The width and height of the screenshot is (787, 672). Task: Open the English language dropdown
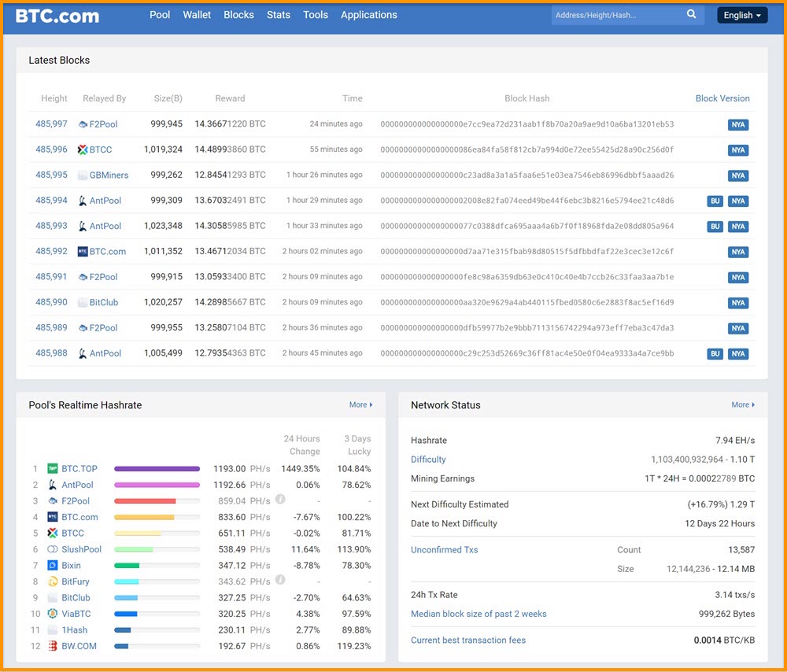742,15
